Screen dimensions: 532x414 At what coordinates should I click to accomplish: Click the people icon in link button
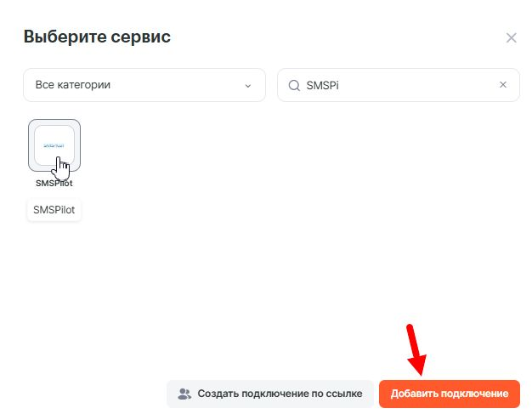184,394
